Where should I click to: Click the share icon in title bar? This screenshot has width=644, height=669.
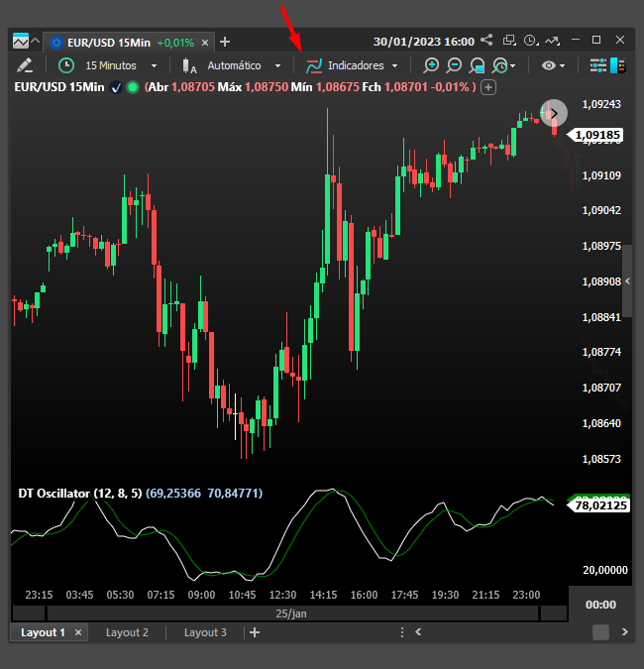tap(486, 41)
